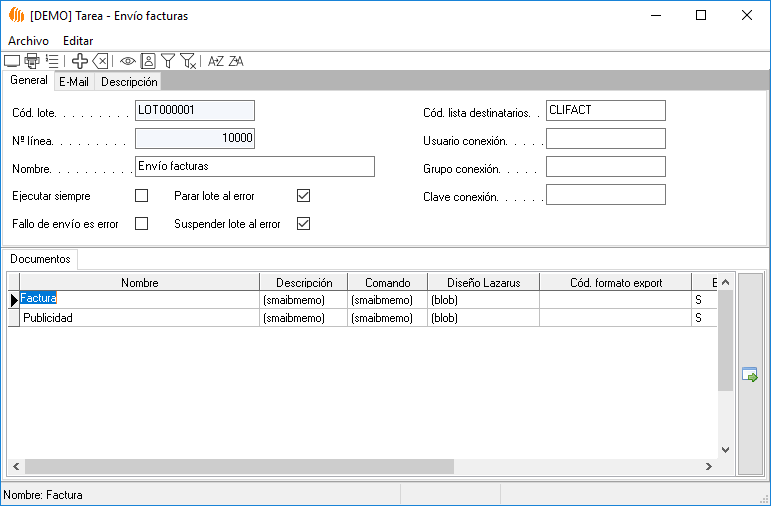
Task: Click the delete record backspace icon
Action: point(100,61)
